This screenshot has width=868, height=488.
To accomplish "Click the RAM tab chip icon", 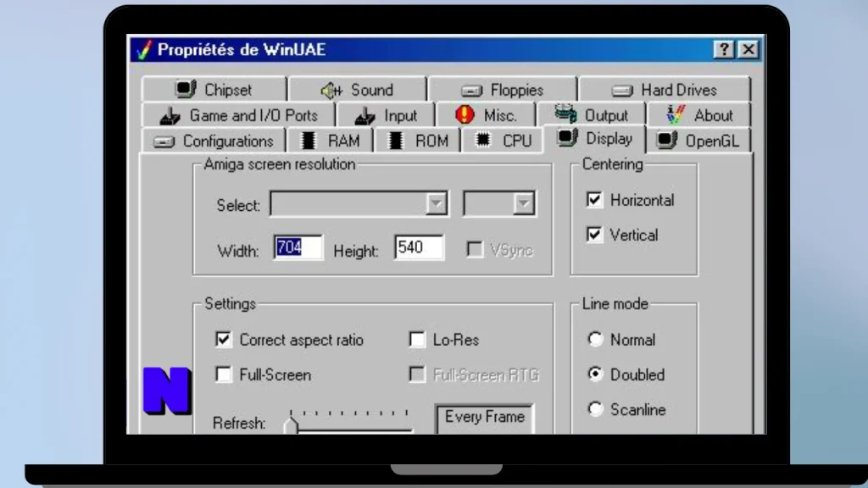I will 309,141.
